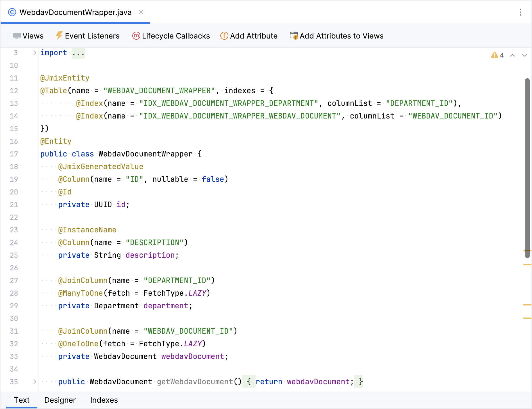532x409 pixels.
Task: Open the editor options three-dot menu
Action: [x=520, y=12]
